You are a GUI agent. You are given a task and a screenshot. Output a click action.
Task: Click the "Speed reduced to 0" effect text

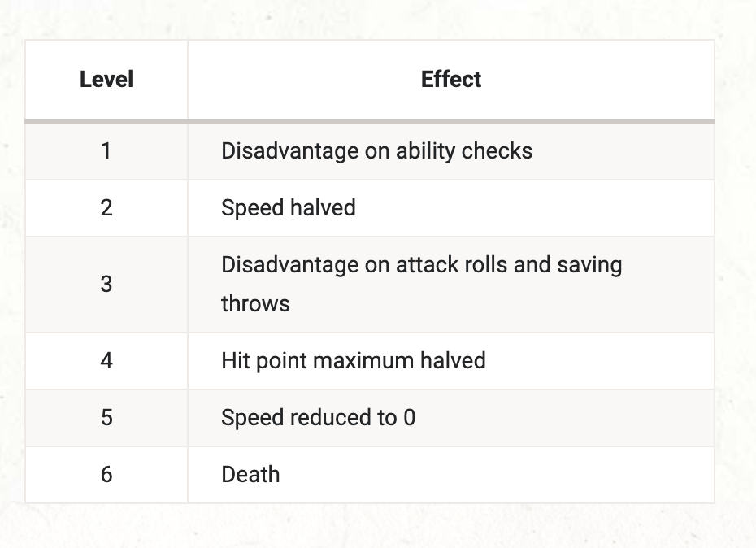coord(318,418)
